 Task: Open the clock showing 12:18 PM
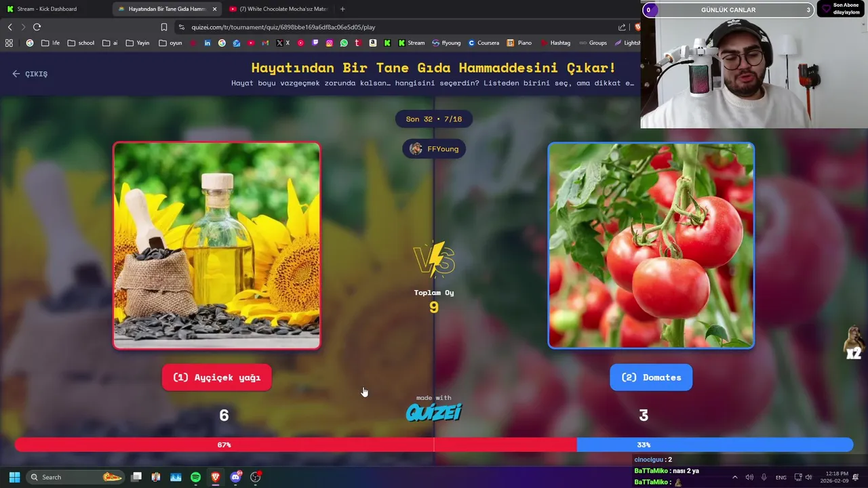coord(834,477)
